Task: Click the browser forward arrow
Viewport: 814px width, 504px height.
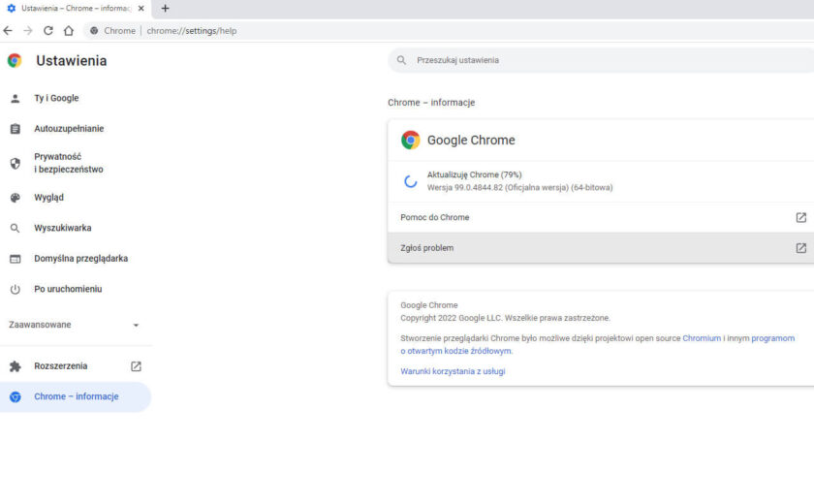Action: coord(28,31)
